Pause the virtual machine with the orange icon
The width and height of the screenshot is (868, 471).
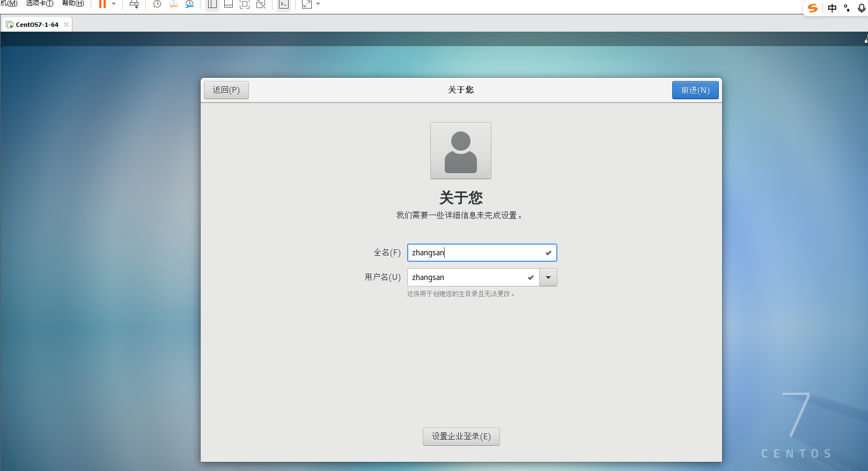(102, 4)
